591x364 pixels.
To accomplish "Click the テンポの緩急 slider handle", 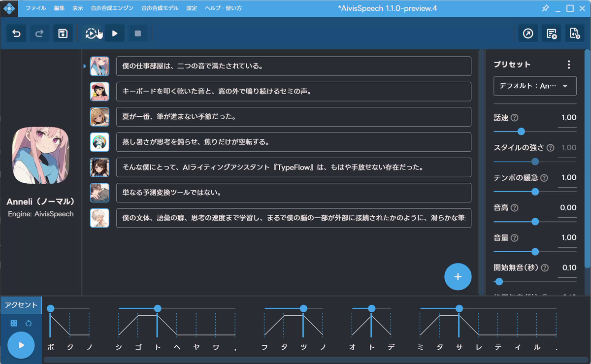I will click(535, 192).
